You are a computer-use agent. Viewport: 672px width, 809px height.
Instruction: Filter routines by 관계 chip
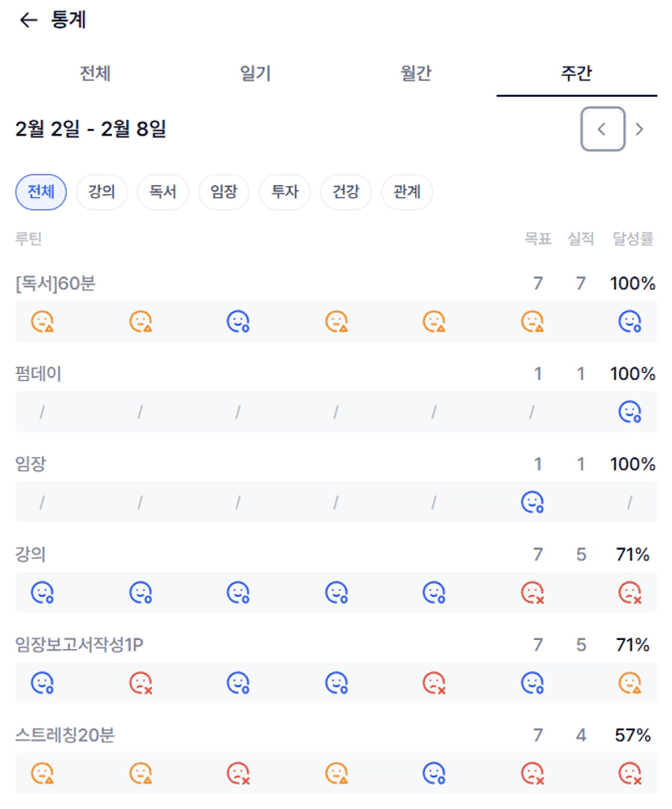click(x=406, y=193)
